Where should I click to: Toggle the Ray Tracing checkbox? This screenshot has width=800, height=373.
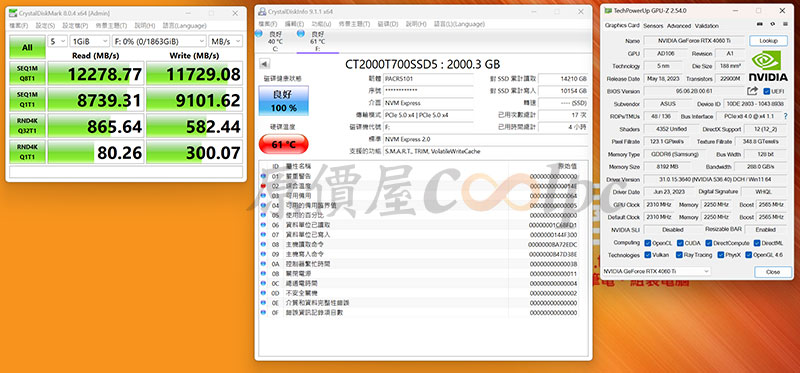[x=680, y=255]
